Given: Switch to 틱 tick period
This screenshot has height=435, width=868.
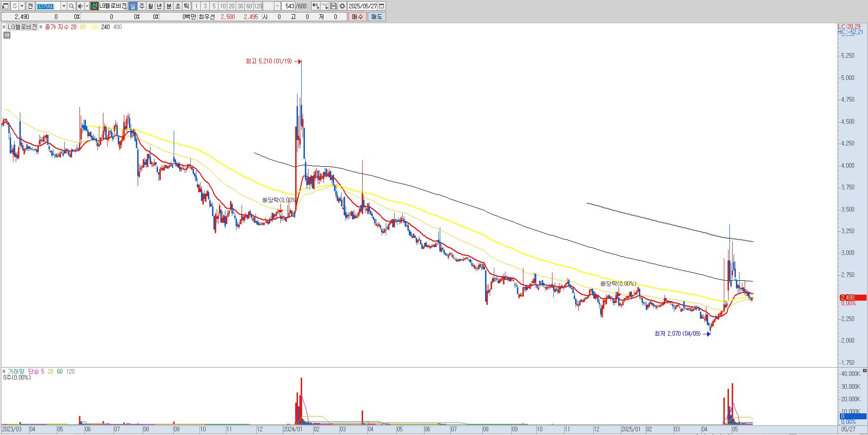Looking at the screenshot, I should coord(187,6).
